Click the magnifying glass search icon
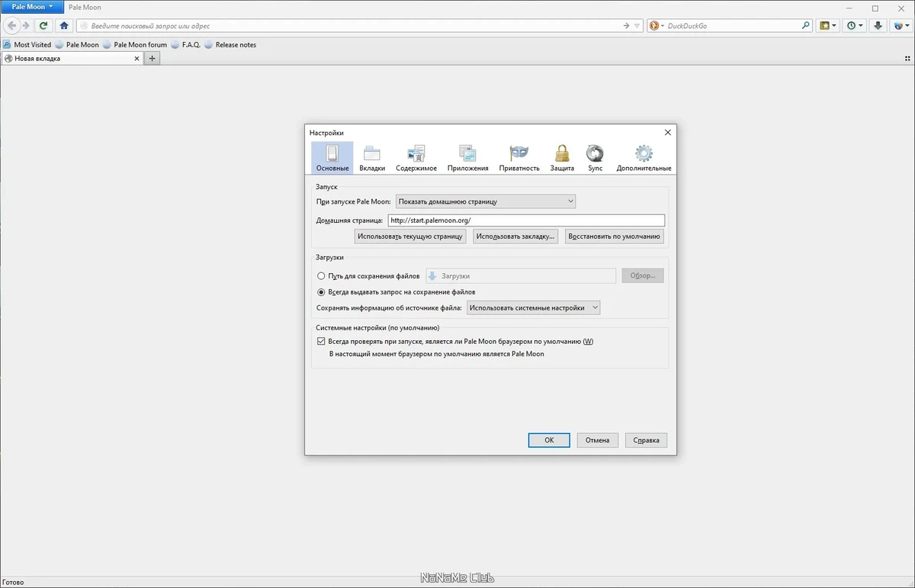This screenshot has width=915, height=588. pyautogui.click(x=806, y=25)
